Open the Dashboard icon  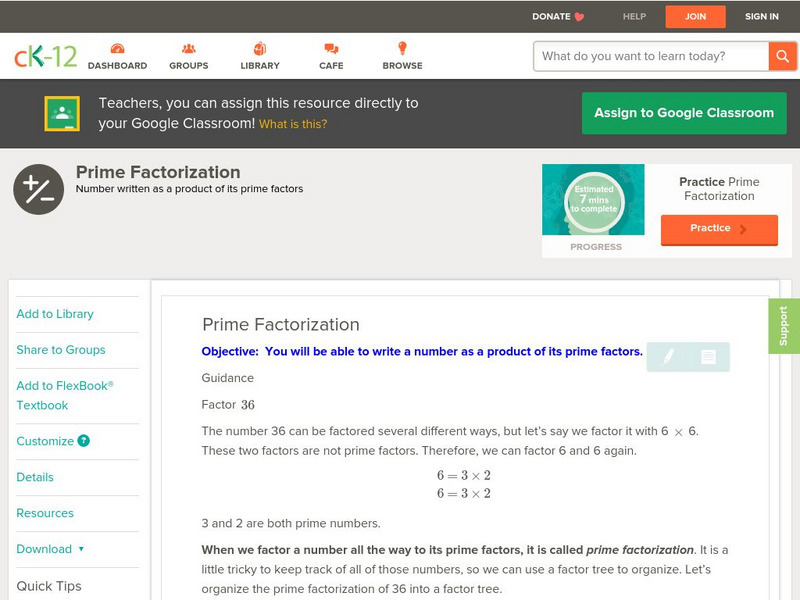(x=117, y=49)
